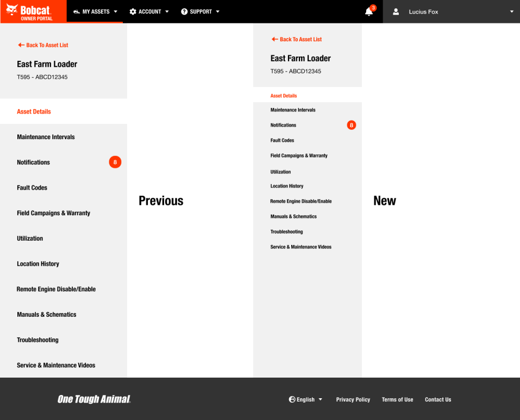The width and height of the screenshot is (520, 420).
Task: Click the key icon beside MY ASSETS
Action: (76, 11)
